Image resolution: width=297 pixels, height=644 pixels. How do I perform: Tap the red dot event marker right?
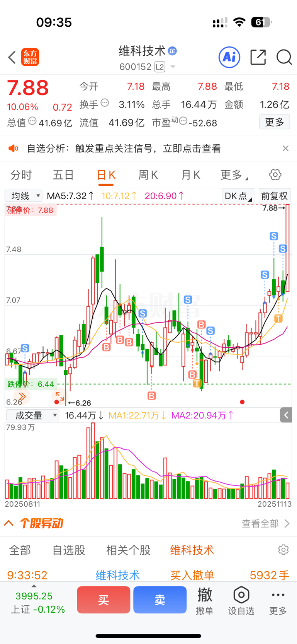coord(242,402)
